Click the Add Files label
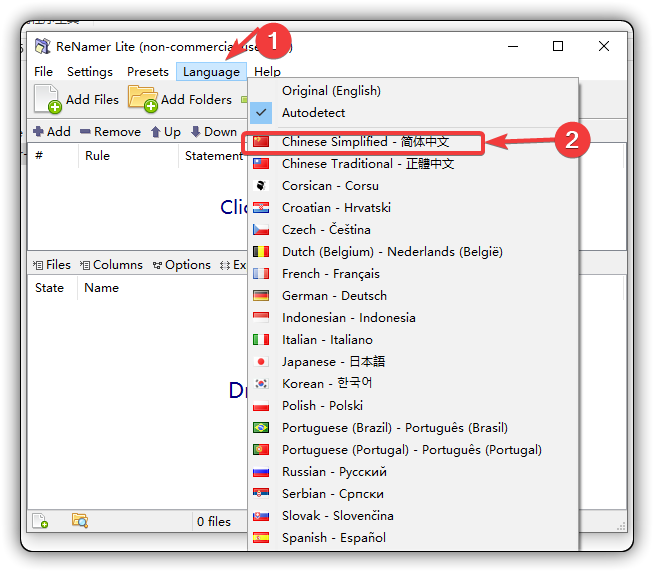The image size is (654, 572). [92, 100]
